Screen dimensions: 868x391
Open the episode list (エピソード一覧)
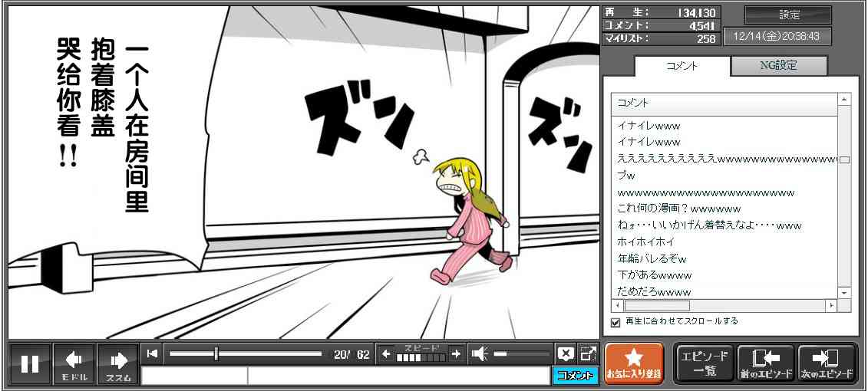point(704,363)
